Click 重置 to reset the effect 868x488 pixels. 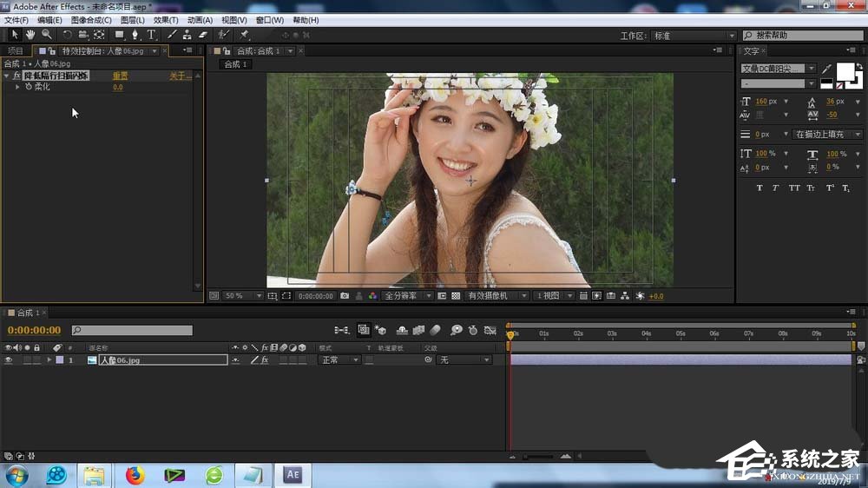[x=120, y=76]
